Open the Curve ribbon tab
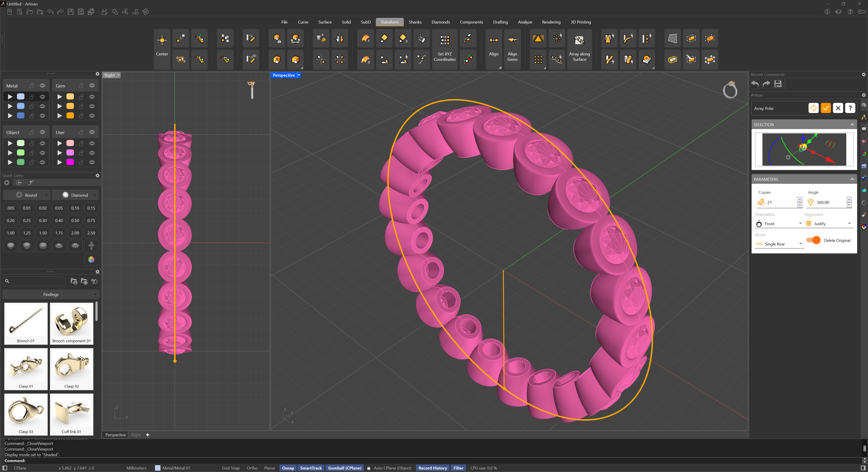This screenshot has width=868, height=472. tap(303, 22)
